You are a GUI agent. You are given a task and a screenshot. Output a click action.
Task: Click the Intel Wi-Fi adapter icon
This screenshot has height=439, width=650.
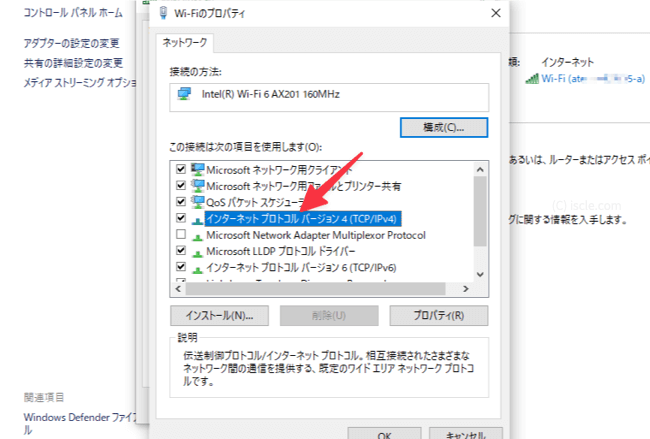click(184, 94)
